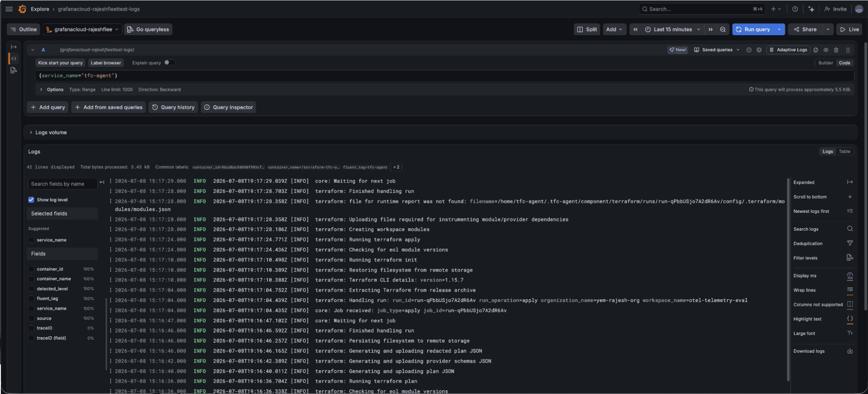This screenshot has width=868, height=394.
Task: Click the sidebar collapse arrow icon
Action: 14,47
